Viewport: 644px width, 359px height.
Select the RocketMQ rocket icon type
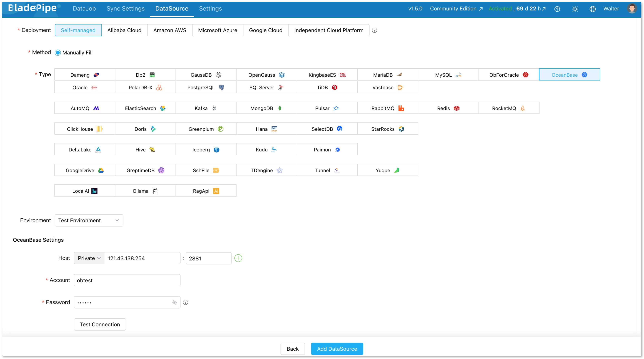click(522, 108)
